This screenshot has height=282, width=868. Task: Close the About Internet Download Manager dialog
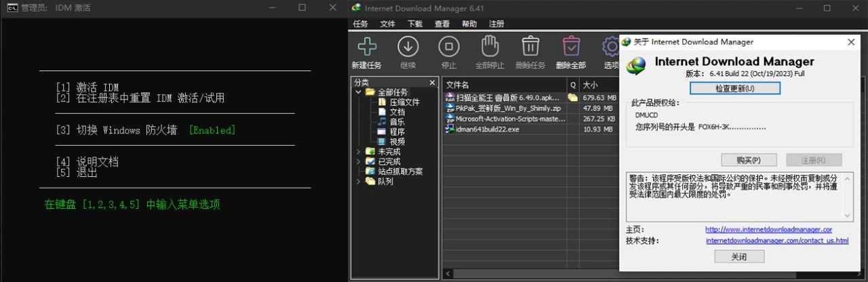850,41
